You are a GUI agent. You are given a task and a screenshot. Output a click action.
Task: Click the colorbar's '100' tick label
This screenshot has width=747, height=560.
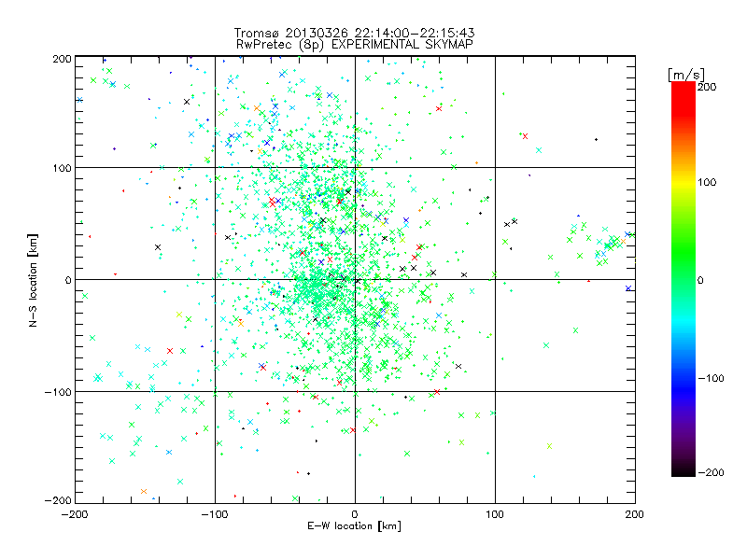(x=707, y=182)
